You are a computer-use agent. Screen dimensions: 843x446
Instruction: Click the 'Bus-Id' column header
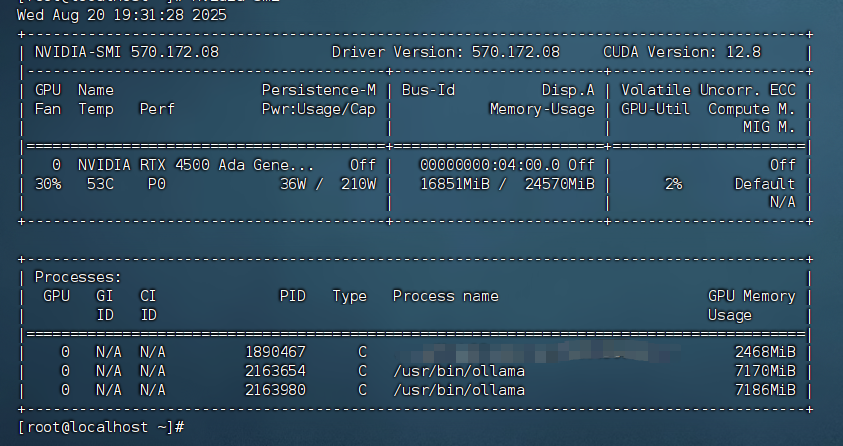point(428,90)
